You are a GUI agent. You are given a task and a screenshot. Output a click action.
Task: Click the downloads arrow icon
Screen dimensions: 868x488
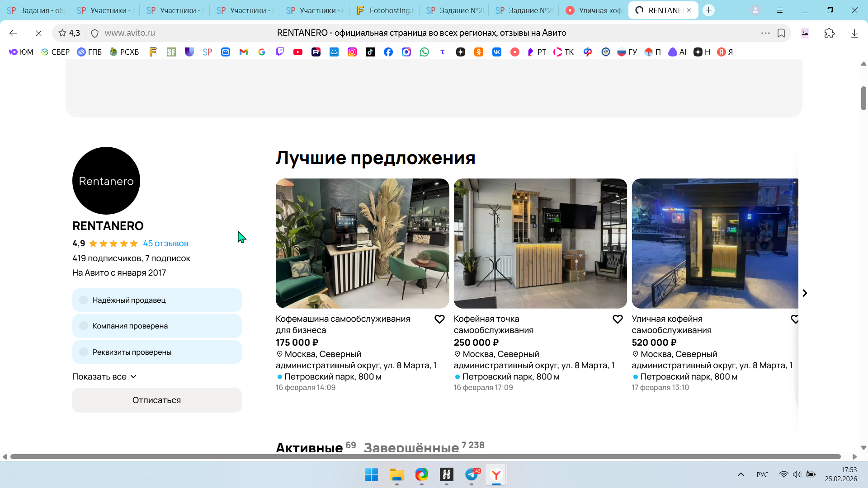click(854, 33)
